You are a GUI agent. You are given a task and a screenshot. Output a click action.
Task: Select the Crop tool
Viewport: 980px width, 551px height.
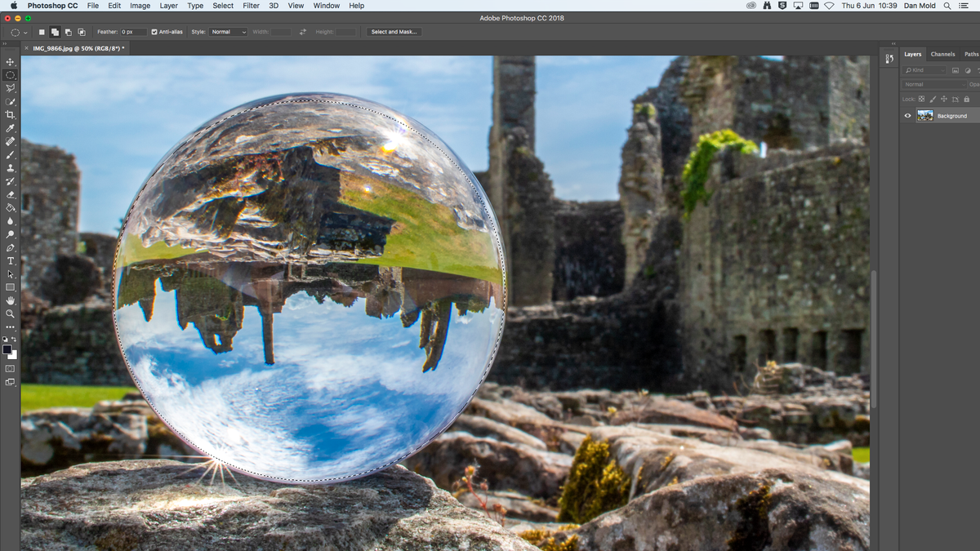tap(11, 113)
